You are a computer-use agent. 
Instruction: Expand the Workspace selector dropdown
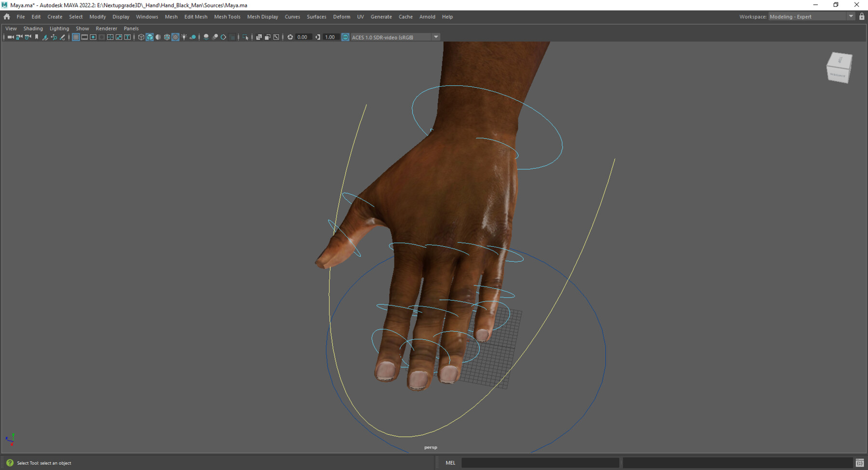coord(851,16)
